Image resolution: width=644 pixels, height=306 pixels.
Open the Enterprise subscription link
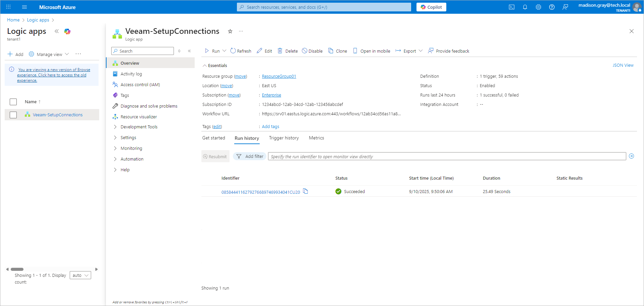click(271, 95)
